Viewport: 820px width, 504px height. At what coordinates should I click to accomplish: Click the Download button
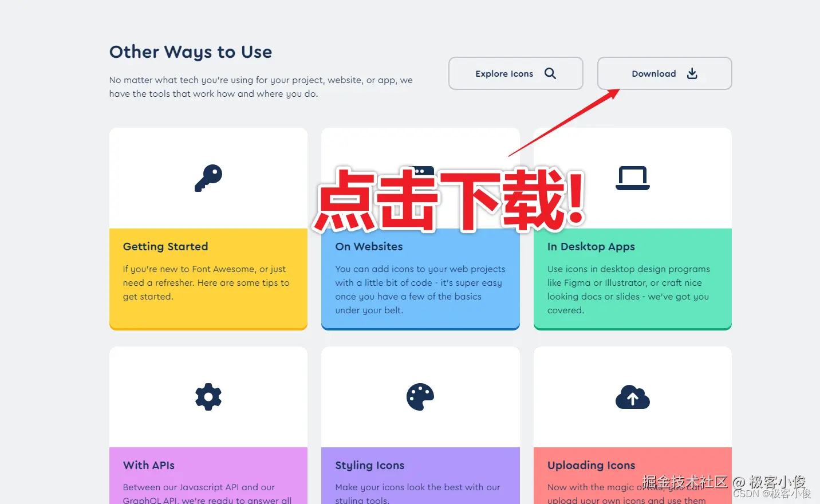[x=664, y=73]
